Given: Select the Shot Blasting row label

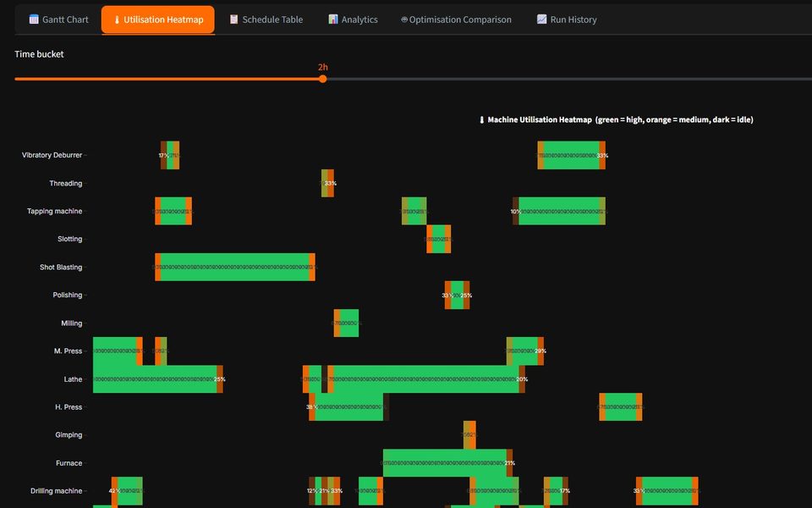Looking at the screenshot, I should (x=61, y=267).
